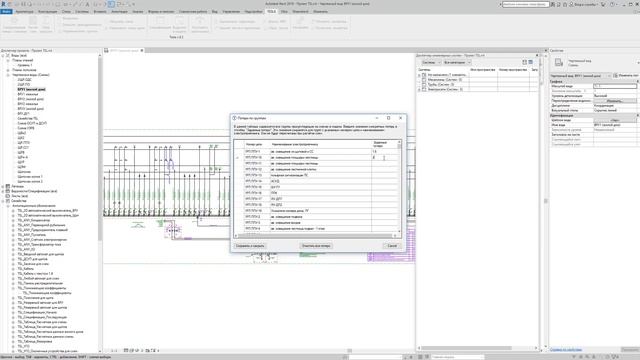Click the highlighted thin lines icon in quick access toolbar
The width and height of the screenshot is (640, 360).
tap(111, 4)
